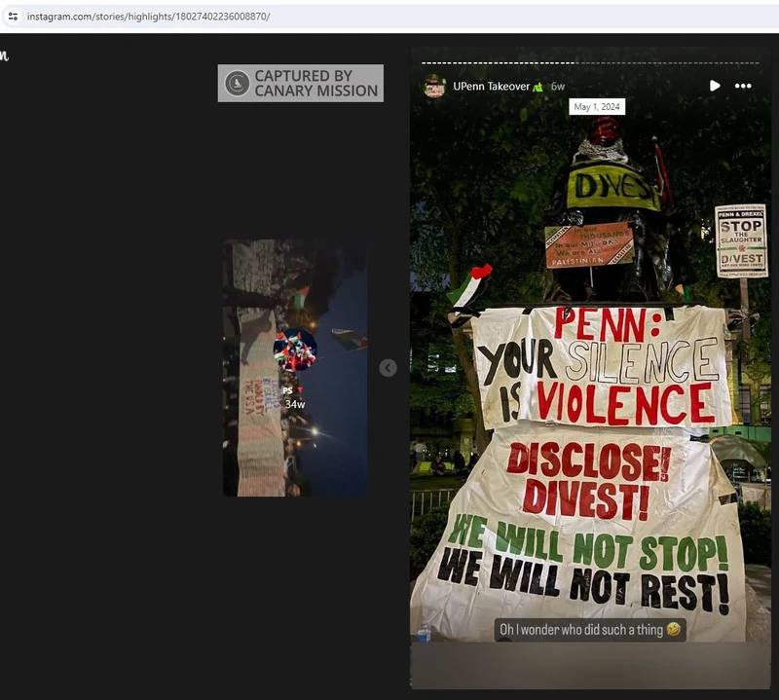Play the paused UPenn Takeover story

715,86
